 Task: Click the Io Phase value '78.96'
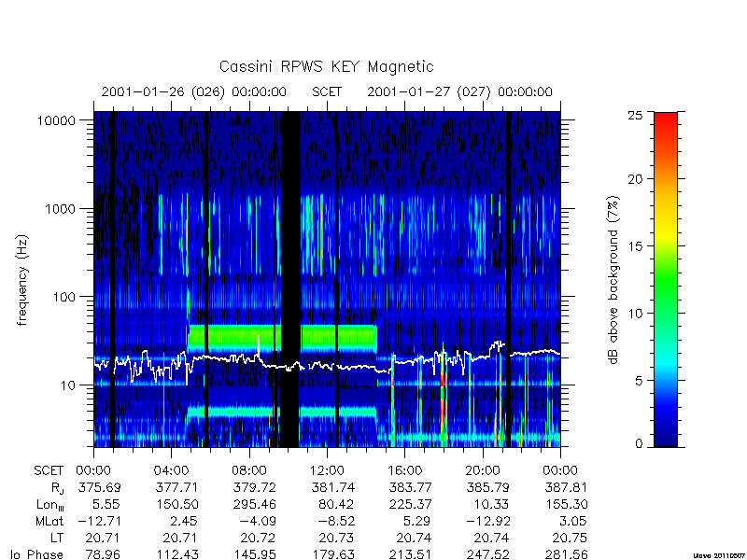tap(103, 554)
